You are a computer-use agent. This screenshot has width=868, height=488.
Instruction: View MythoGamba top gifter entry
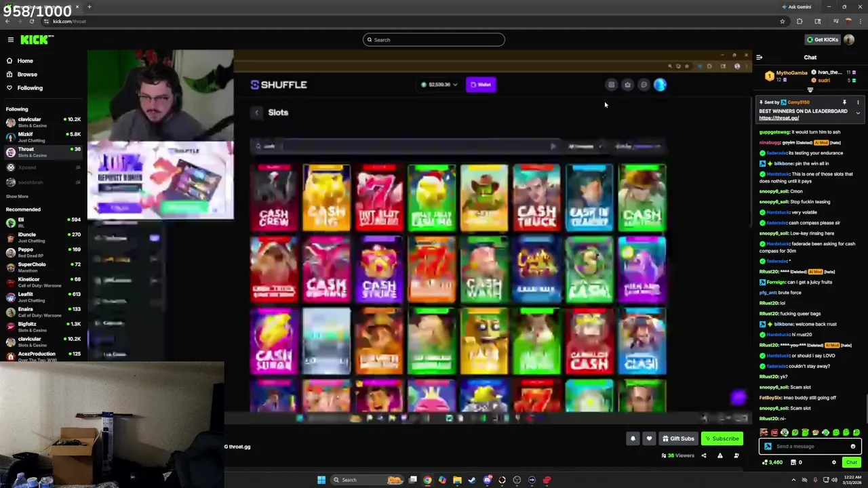click(787, 76)
